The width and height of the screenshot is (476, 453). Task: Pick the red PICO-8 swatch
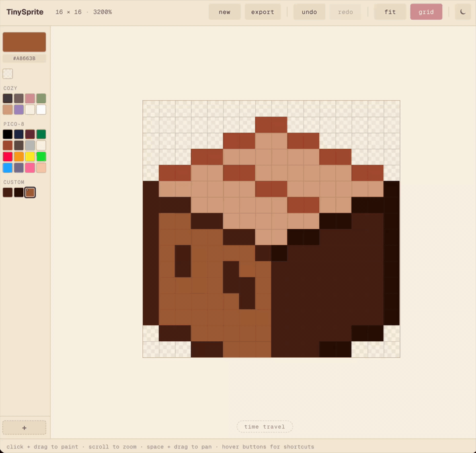point(7,157)
